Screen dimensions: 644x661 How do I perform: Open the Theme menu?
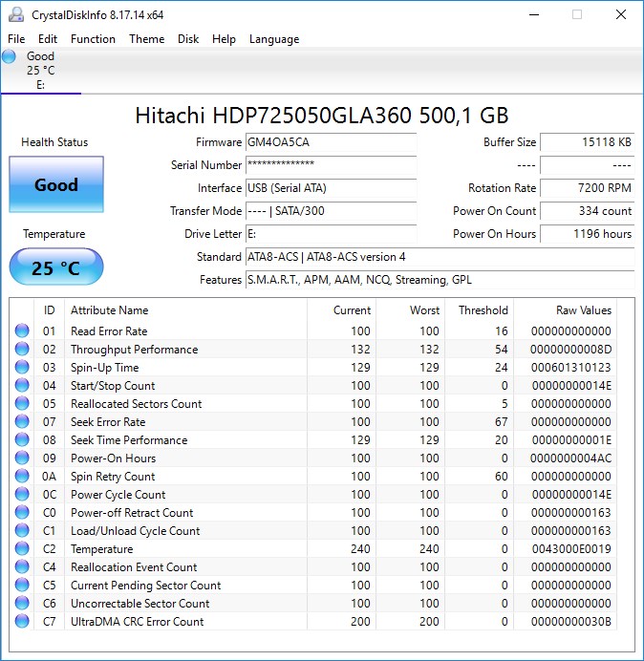(147, 39)
